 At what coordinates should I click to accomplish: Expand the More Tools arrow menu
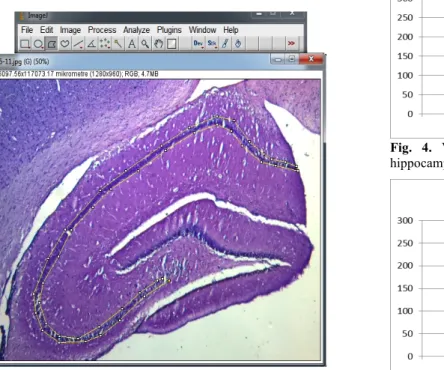(x=291, y=43)
